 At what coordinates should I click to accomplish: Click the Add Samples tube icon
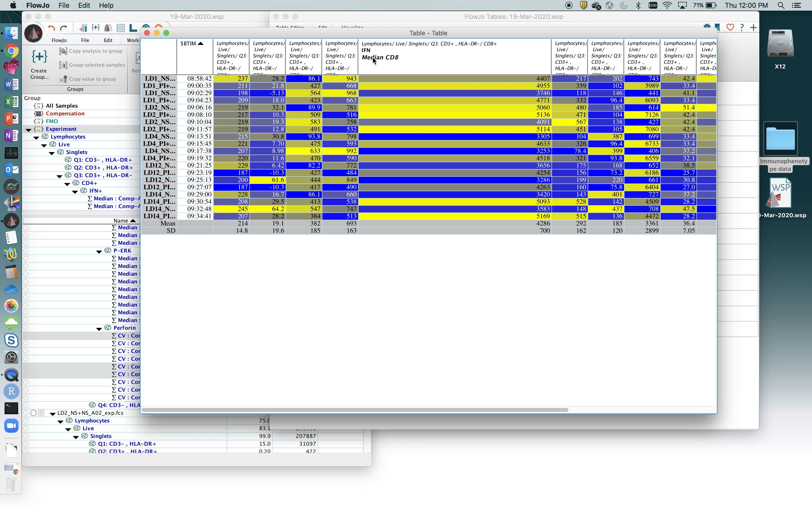[x=84, y=28]
